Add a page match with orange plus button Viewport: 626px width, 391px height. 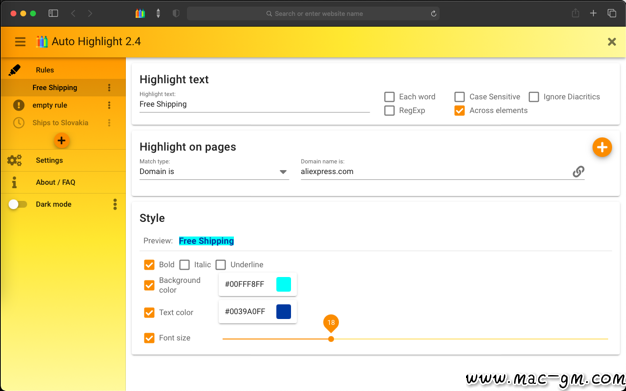602,147
